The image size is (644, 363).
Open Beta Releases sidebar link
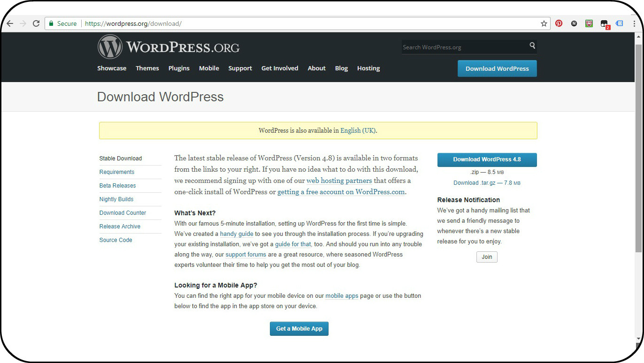[117, 186]
